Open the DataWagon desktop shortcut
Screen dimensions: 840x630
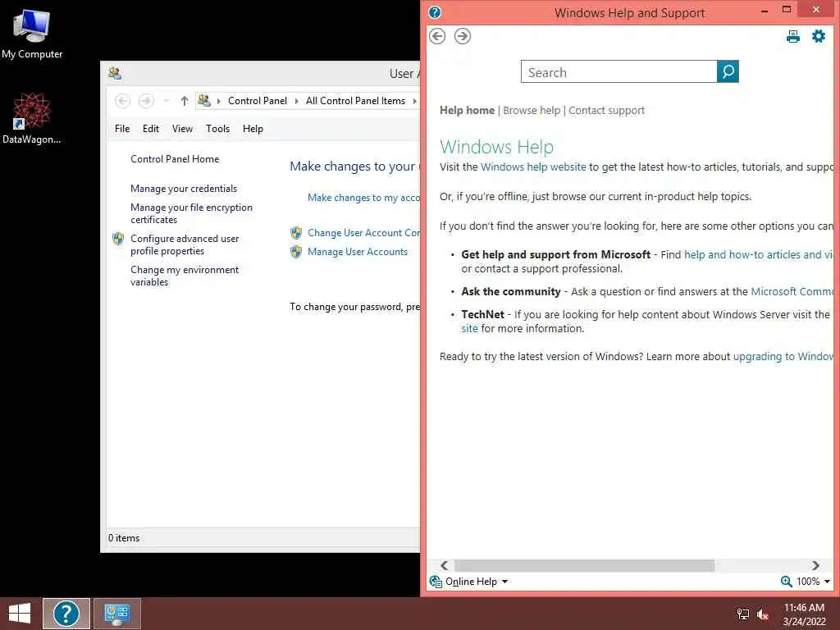(32, 118)
